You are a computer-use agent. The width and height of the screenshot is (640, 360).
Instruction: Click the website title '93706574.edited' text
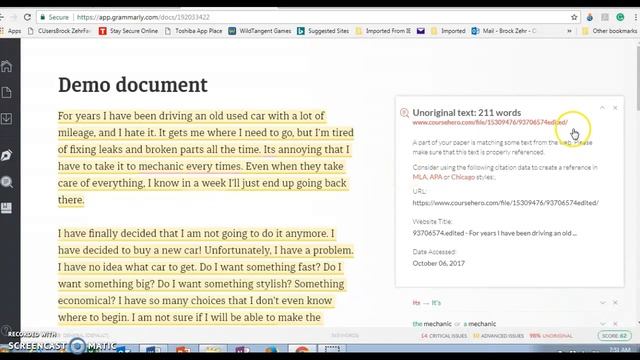(494, 233)
